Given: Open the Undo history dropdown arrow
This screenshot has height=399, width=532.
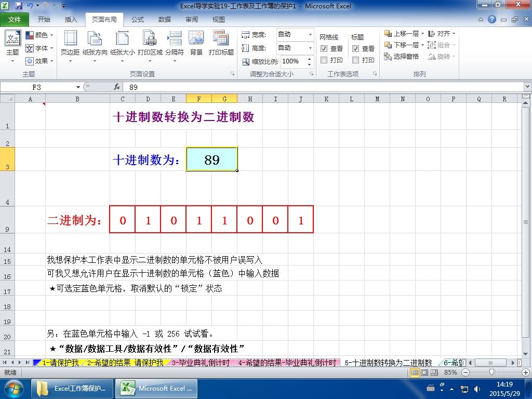Looking at the screenshot, I should pyautogui.click(x=37, y=6).
